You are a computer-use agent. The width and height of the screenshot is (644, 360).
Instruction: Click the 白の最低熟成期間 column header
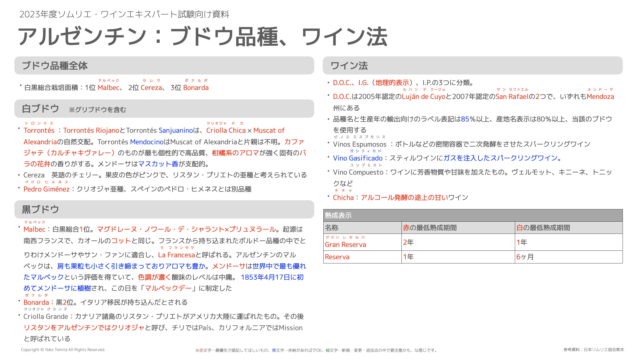pyautogui.click(x=568, y=228)
